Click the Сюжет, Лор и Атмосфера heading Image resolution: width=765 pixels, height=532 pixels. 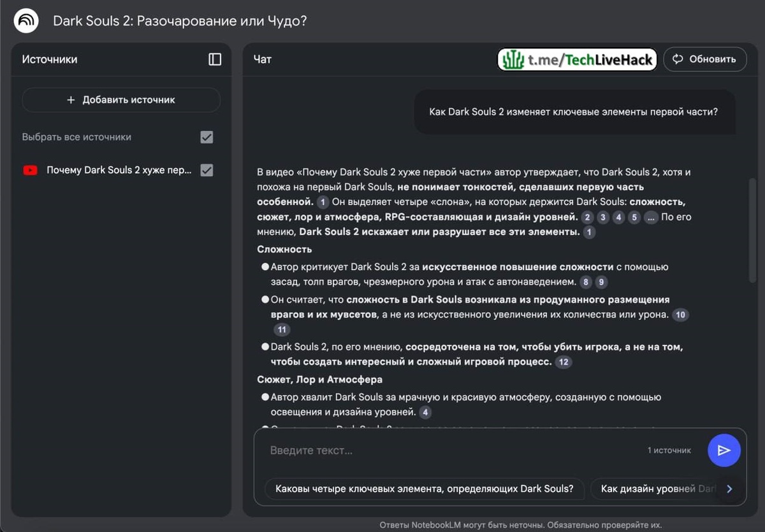[320, 380]
